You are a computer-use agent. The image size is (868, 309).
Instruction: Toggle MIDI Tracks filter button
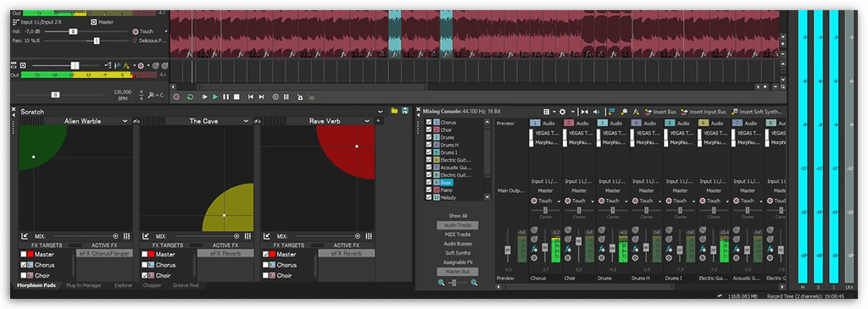coord(458,235)
